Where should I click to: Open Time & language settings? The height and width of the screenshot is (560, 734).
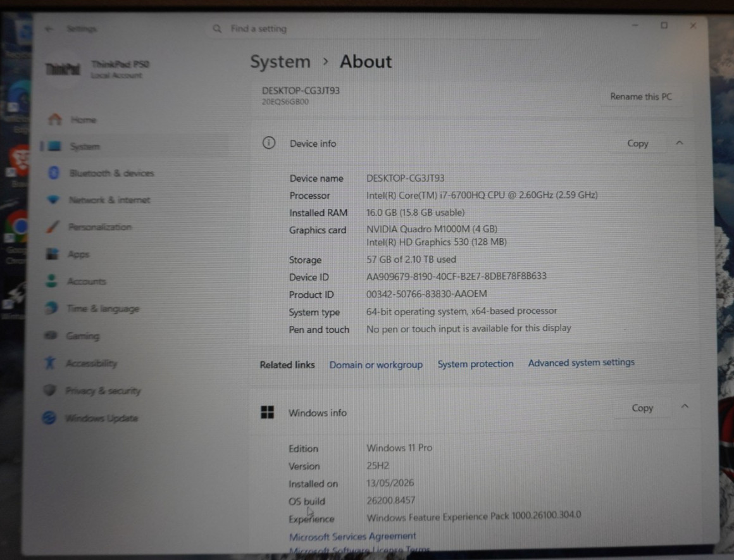103,309
